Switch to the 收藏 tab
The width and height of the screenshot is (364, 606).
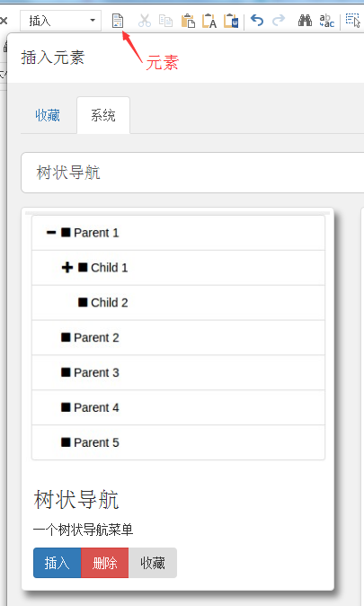(x=48, y=115)
